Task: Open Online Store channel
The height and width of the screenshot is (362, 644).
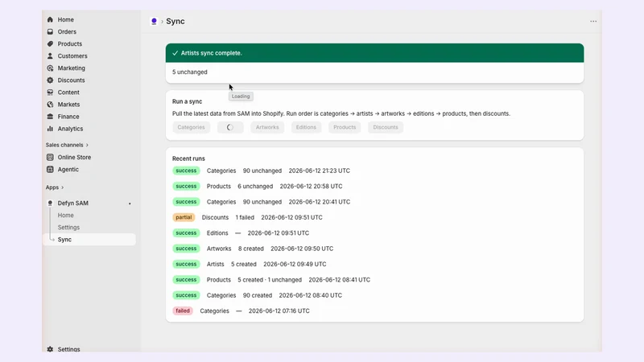Action: point(74,157)
